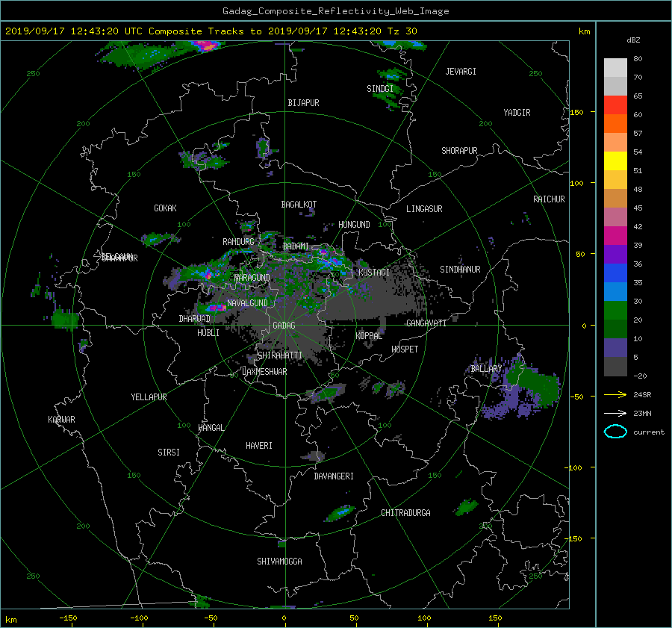
Task: Click the green echo patch east of Ballary
Action: coord(534,382)
